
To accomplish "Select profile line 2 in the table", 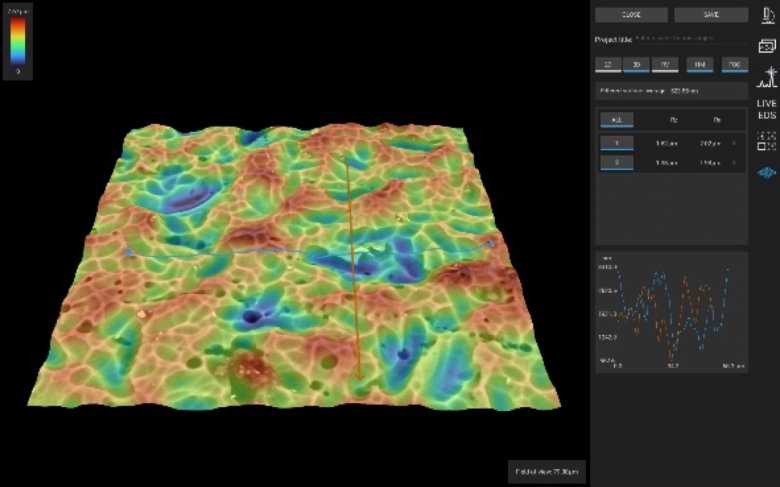I will click(616, 162).
